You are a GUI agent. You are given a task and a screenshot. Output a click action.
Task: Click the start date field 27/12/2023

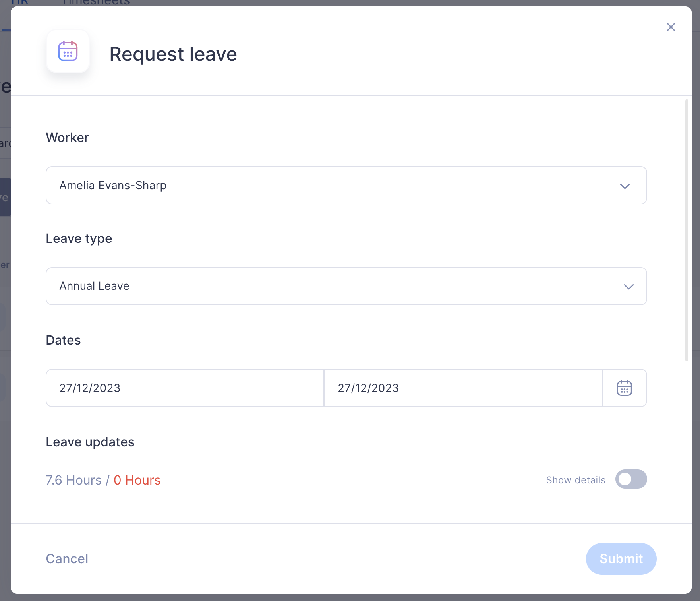click(x=185, y=388)
